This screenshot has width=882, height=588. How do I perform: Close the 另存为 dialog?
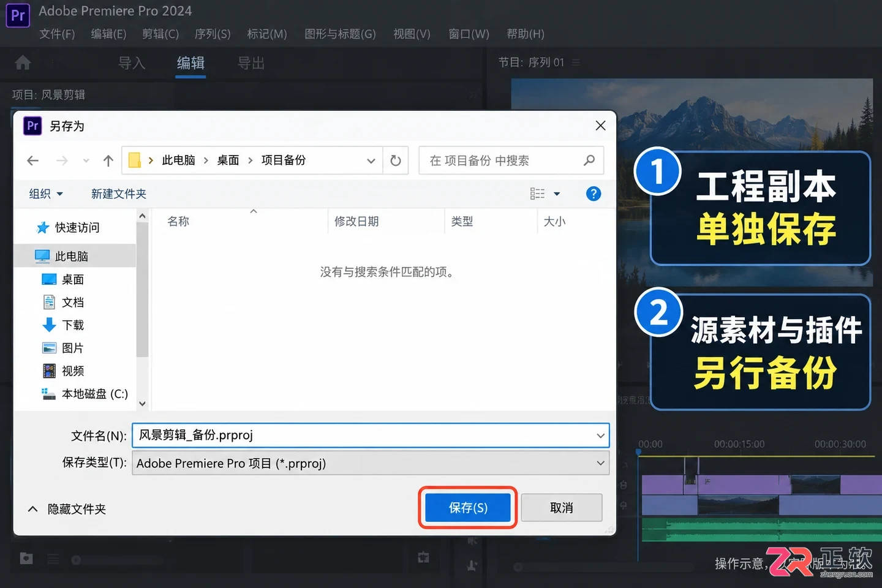pos(600,126)
